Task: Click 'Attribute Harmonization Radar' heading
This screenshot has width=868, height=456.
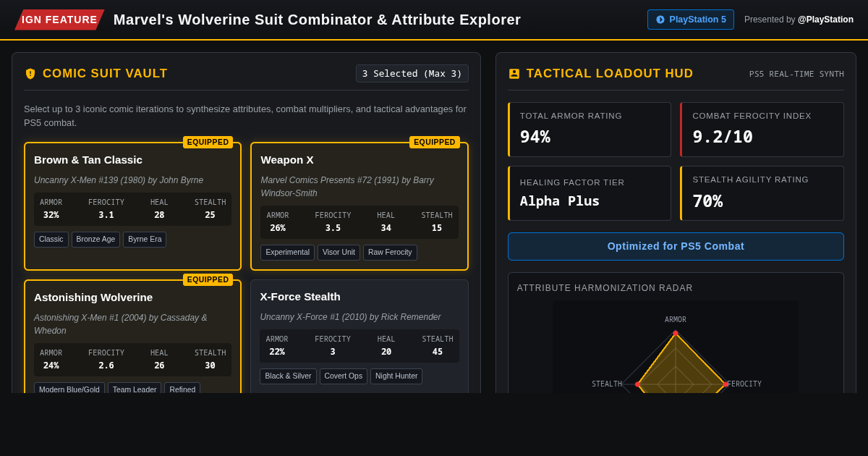Action: (605, 288)
